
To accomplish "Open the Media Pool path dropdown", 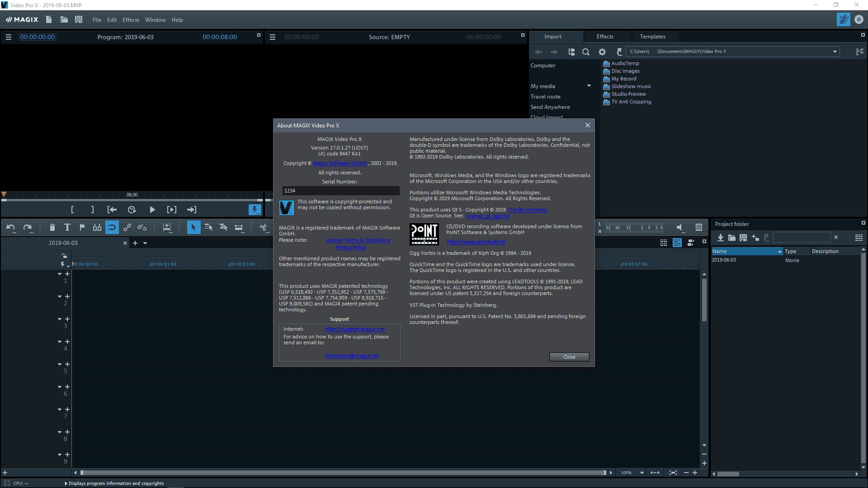I will click(x=835, y=52).
